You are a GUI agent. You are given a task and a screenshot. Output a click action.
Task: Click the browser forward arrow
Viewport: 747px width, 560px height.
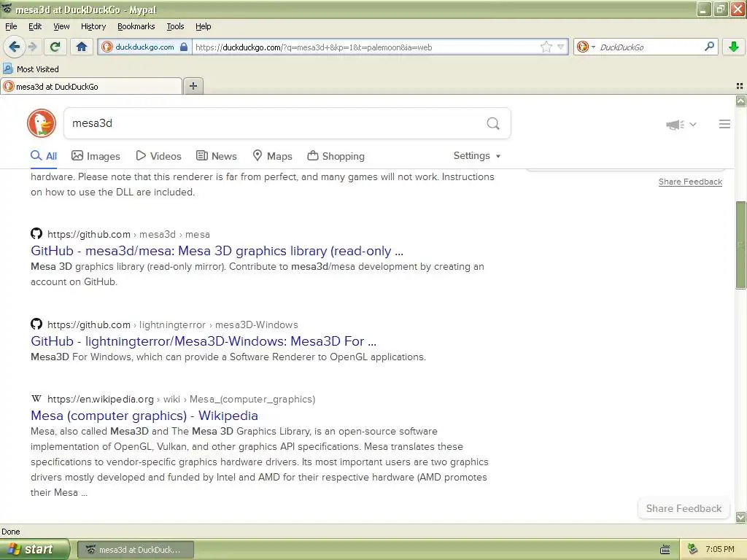[33, 47]
